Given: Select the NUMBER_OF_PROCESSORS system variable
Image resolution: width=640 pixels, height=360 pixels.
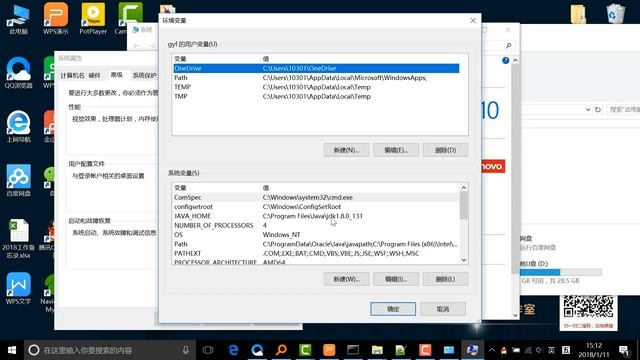Looking at the screenshot, I should click(316, 225).
